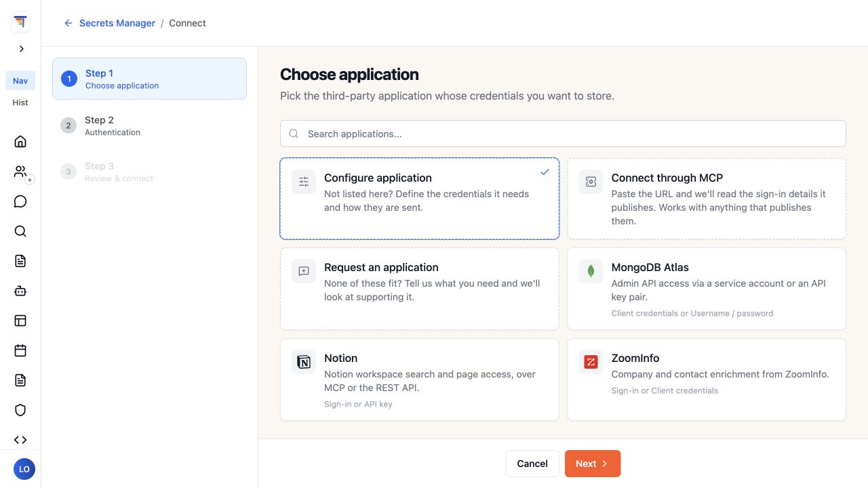Choose the Connect through MCP icon

(x=591, y=182)
